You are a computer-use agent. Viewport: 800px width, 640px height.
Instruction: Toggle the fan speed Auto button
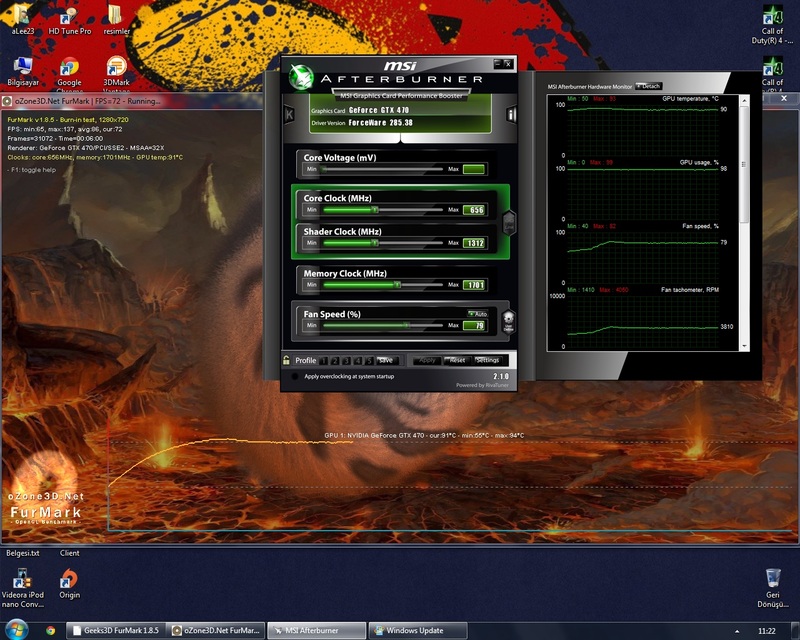coord(478,313)
